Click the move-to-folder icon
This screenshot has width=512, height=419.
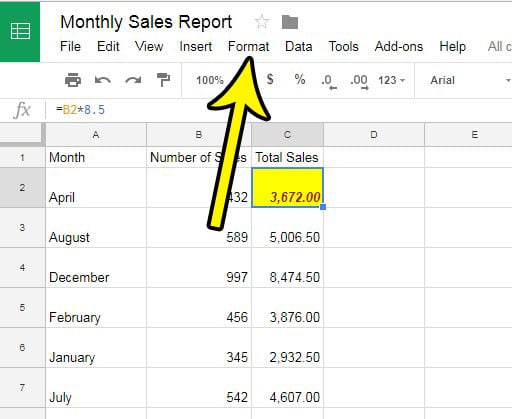pyautogui.click(x=290, y=22)
